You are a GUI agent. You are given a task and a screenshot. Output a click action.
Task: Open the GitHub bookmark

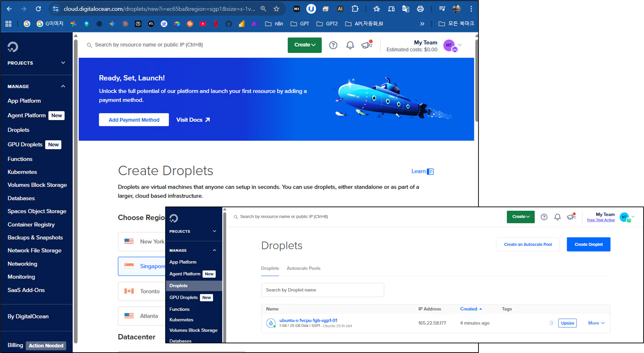click(229, 24)
